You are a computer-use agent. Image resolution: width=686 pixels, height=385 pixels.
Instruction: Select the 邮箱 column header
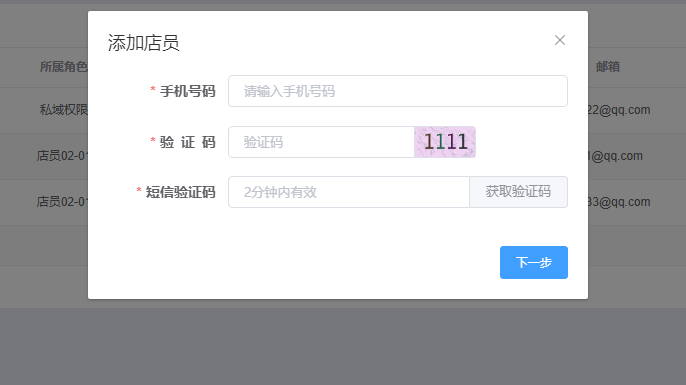point(608,66)
